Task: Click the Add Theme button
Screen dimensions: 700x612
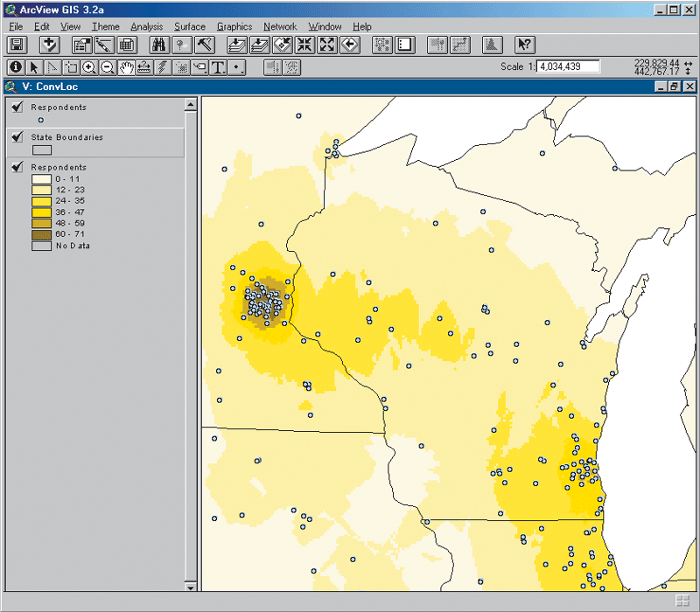Action: (50, 45)
